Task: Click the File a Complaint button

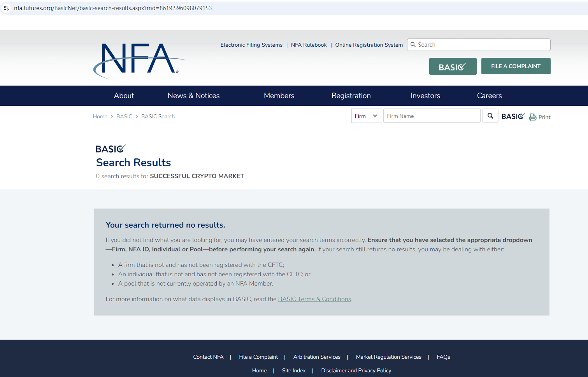Action: pos(516,66)
